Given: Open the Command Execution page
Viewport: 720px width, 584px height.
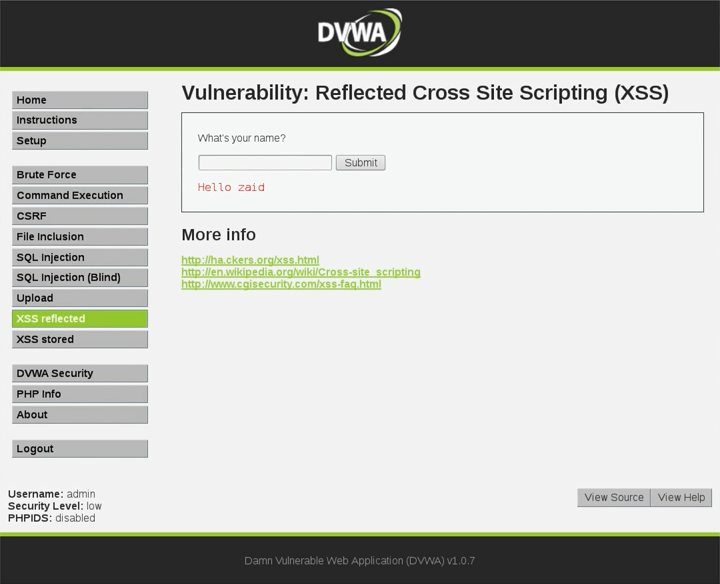Looking at the screenshot, I should tap(80, 196).
